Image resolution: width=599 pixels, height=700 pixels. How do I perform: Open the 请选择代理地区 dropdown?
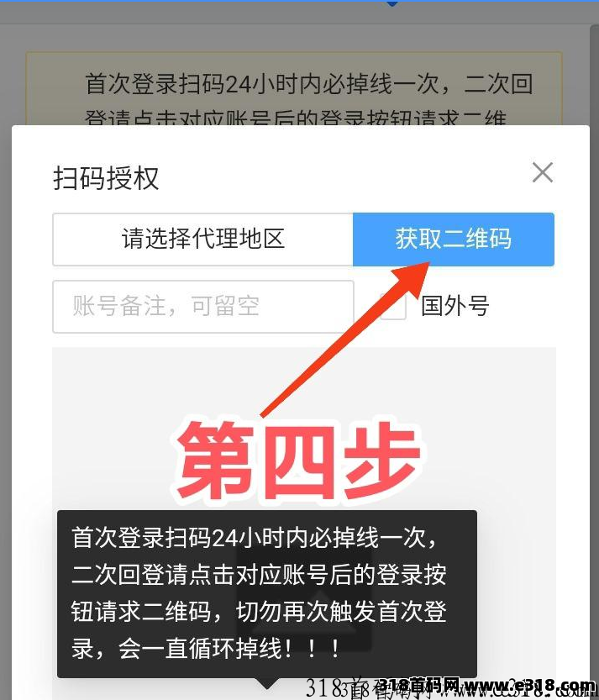(x=203, y=239)
